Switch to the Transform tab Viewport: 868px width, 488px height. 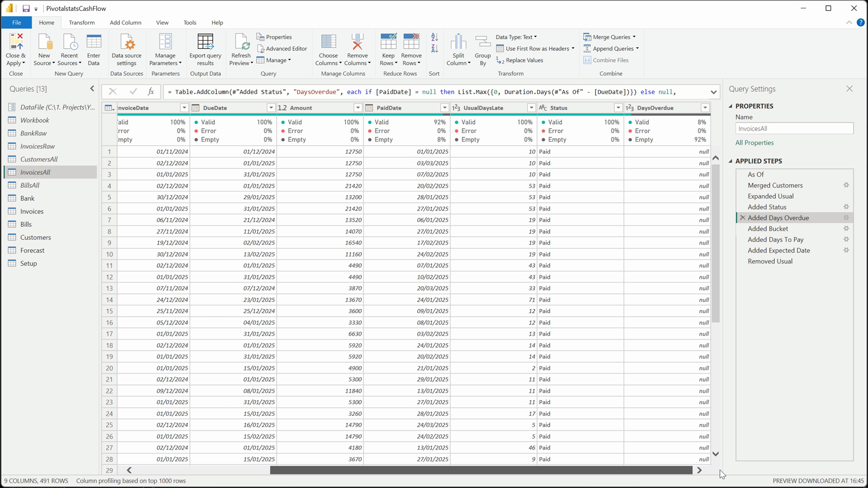tap(82, 22)
